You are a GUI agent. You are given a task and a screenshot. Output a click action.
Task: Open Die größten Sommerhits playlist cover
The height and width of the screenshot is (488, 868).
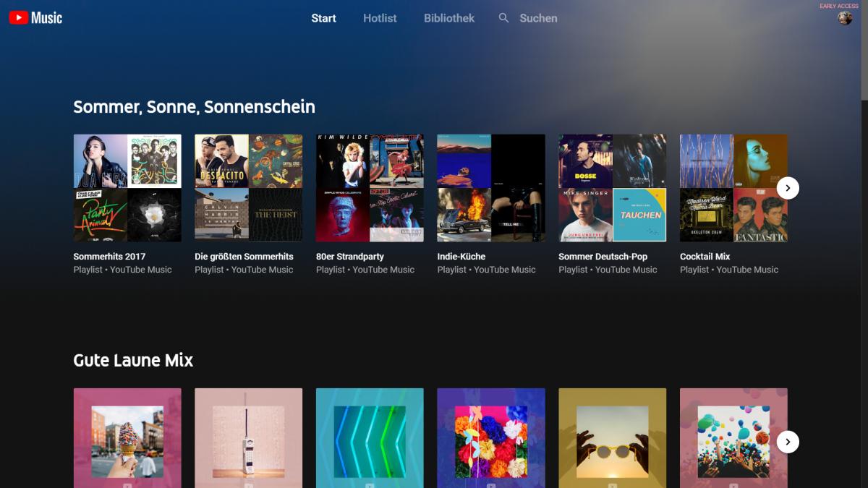tap(248, 188)
